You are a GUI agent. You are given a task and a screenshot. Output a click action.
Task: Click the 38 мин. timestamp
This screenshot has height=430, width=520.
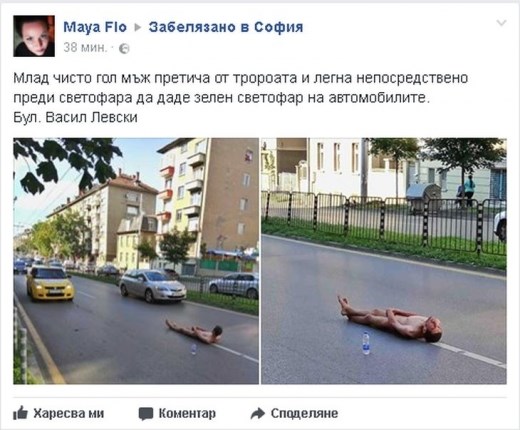point(85,48)
